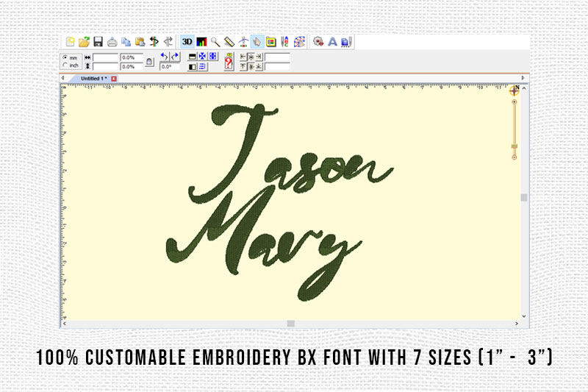The width and height of the screenshot is (588, 392).
Task: Click the horizontal scrollbar left arrow
Action: pos(65,324)
